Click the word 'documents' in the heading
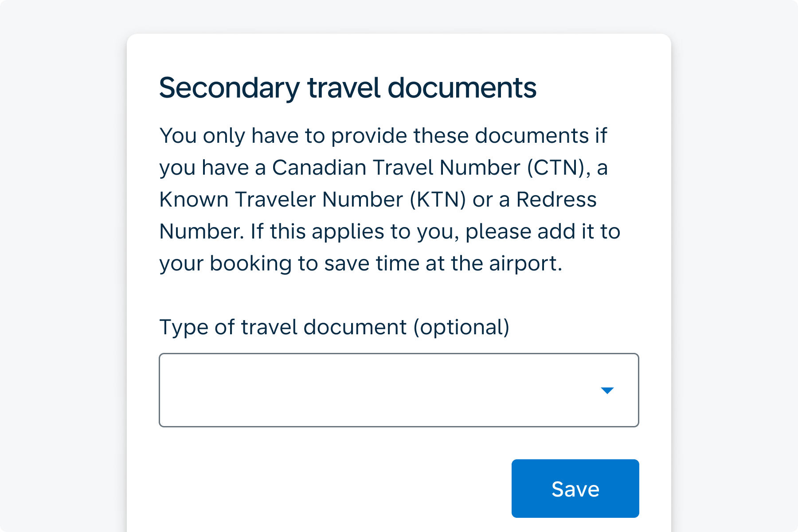 [462, 87]
